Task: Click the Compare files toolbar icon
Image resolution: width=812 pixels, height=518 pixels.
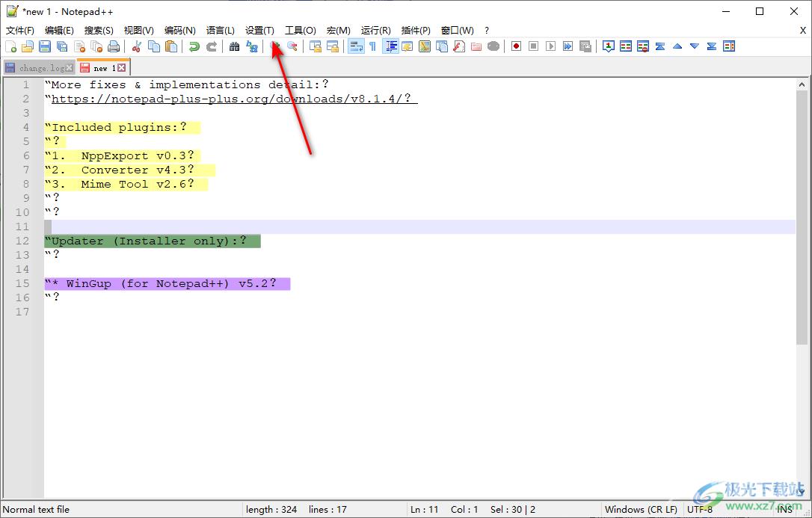Action: (x=626, y=46)
